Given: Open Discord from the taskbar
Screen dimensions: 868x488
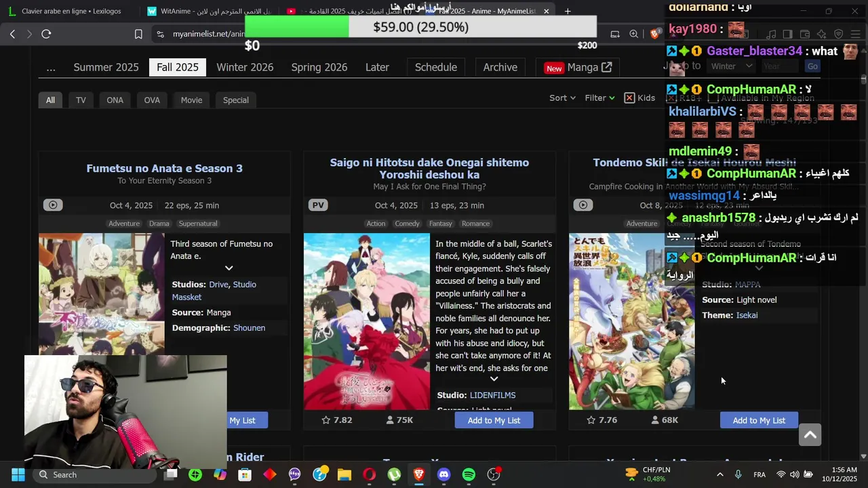Looking at the screenshot, I should coord(443,474).
